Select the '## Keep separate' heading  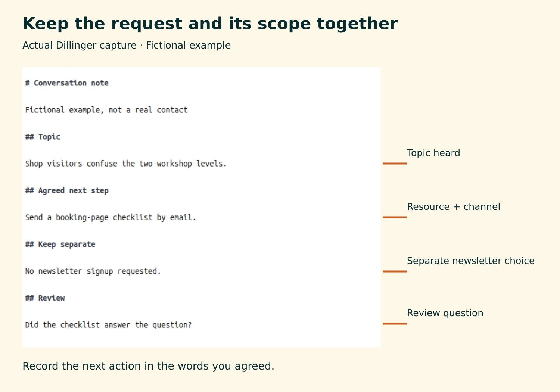pos(60,244)
